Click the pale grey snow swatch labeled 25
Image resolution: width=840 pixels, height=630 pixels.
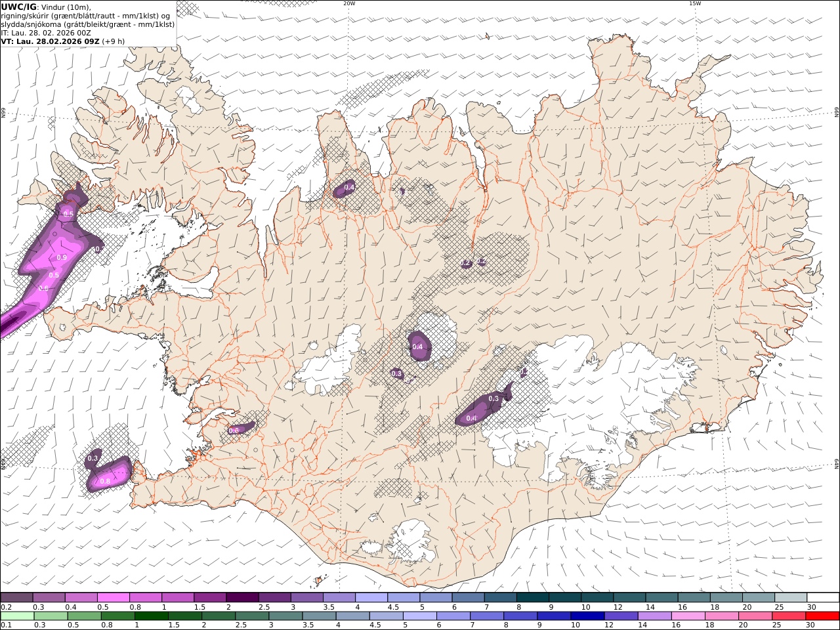(791, 598)
